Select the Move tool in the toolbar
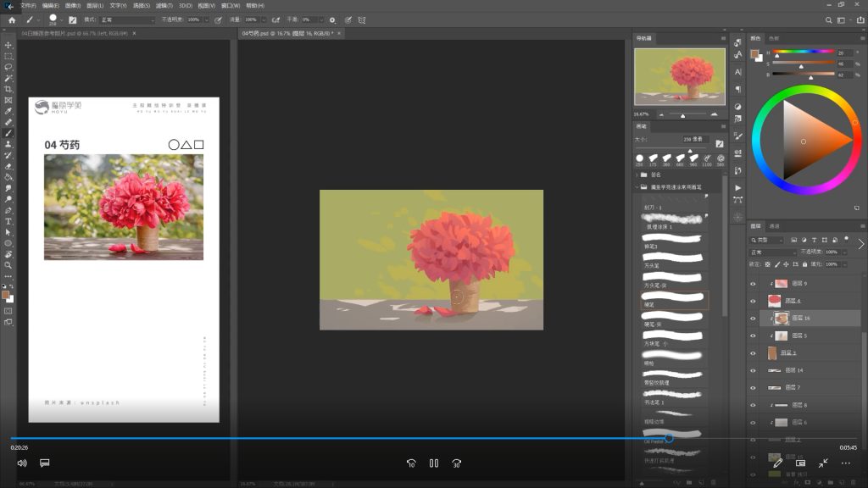This screenshot has width=868, height=488. [x=8, y=45]
